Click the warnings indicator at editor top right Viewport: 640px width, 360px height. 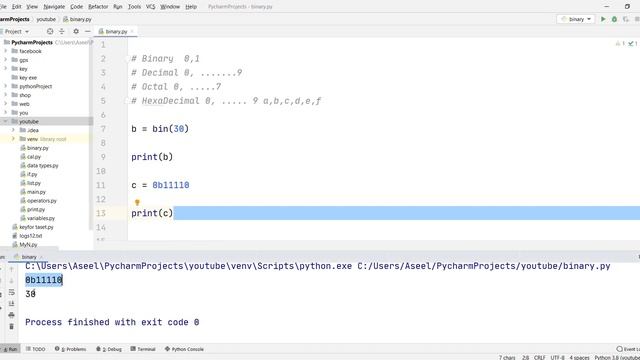pos(620,44)
